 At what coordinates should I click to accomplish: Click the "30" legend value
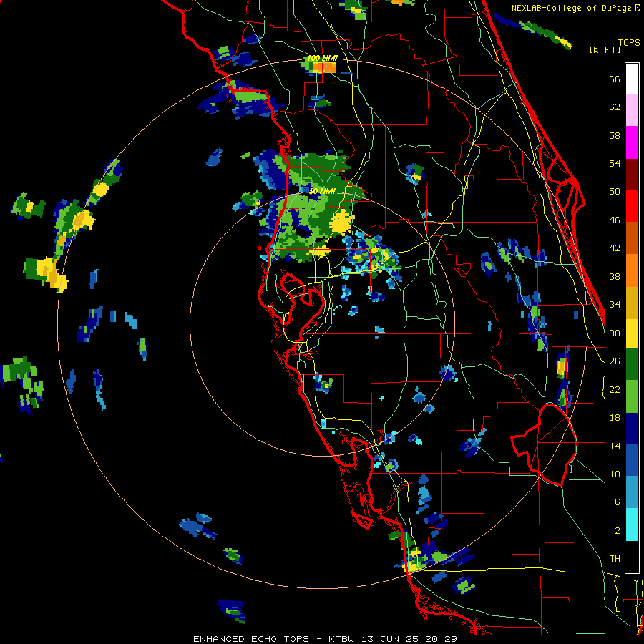tap(615, 333)
